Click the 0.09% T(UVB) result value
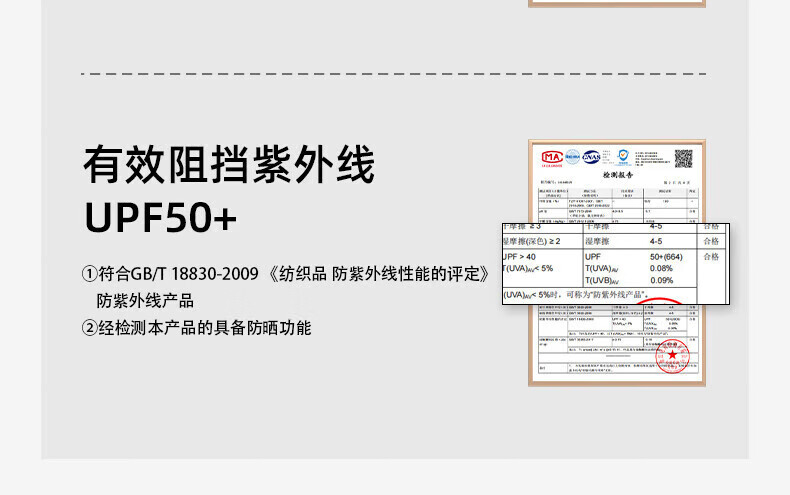Viewport: 790px width, 495px height. [661, 280]
